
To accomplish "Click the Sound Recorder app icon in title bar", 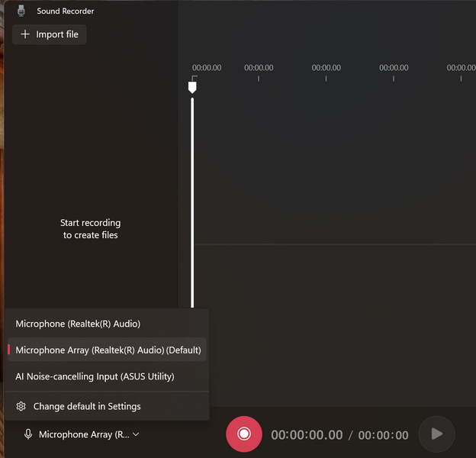I will pos(21,11).
